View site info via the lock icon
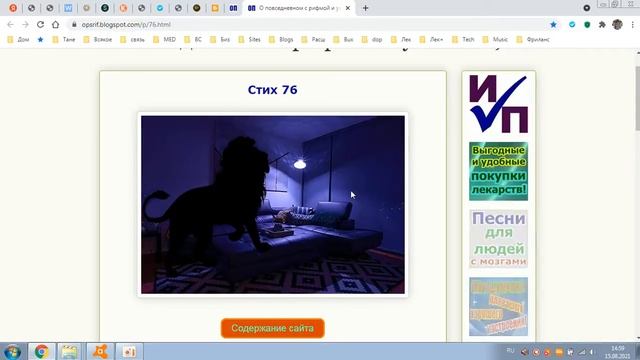 coord(74,24)
